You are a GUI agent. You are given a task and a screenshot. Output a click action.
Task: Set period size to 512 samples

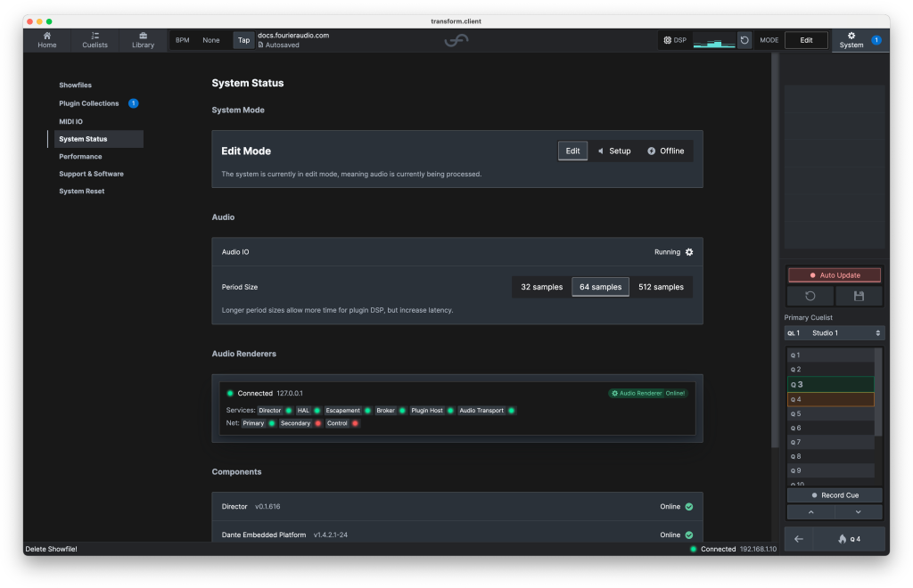coord(661,287)
